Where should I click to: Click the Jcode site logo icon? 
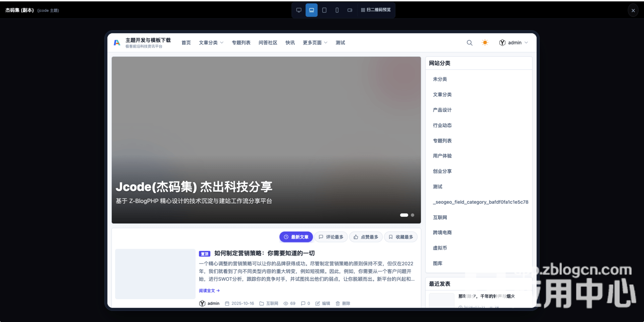[117, 43]
